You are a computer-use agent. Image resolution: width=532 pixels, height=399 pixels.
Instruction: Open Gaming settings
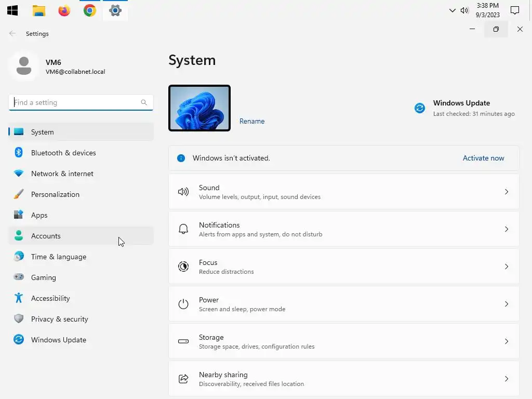(x=81, y=277)
